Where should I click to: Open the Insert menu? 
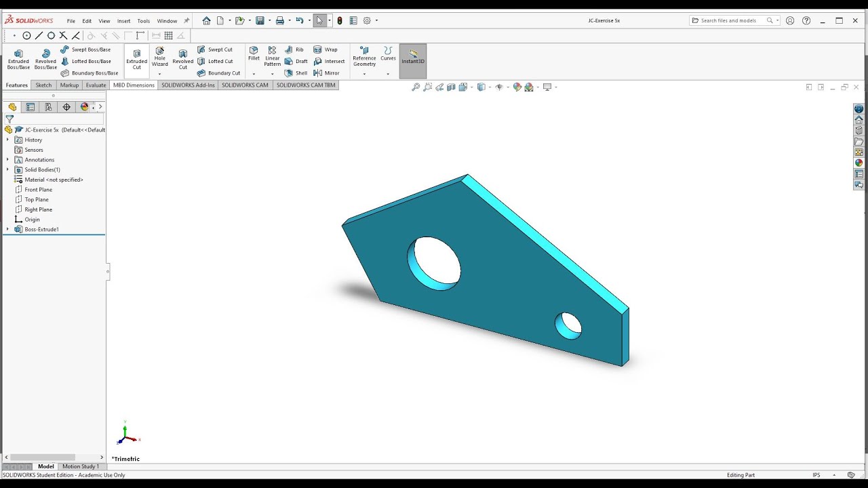[x=123, y=21]
